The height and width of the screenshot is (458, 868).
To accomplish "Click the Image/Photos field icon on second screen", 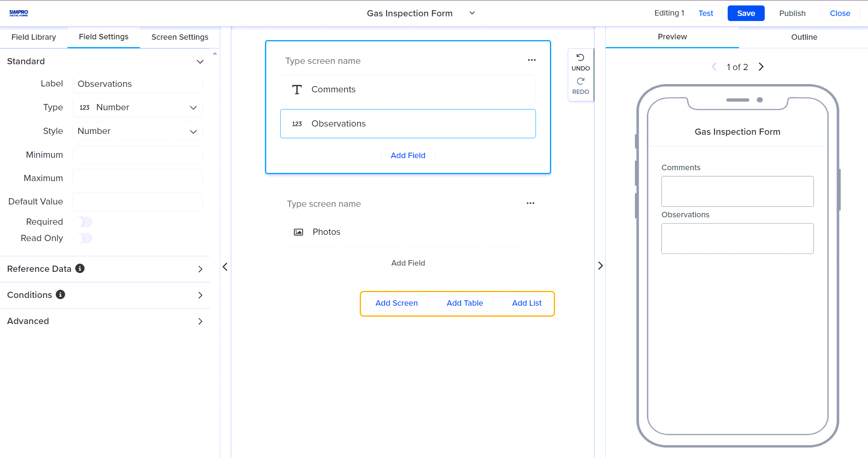I will tap(298, 232).
